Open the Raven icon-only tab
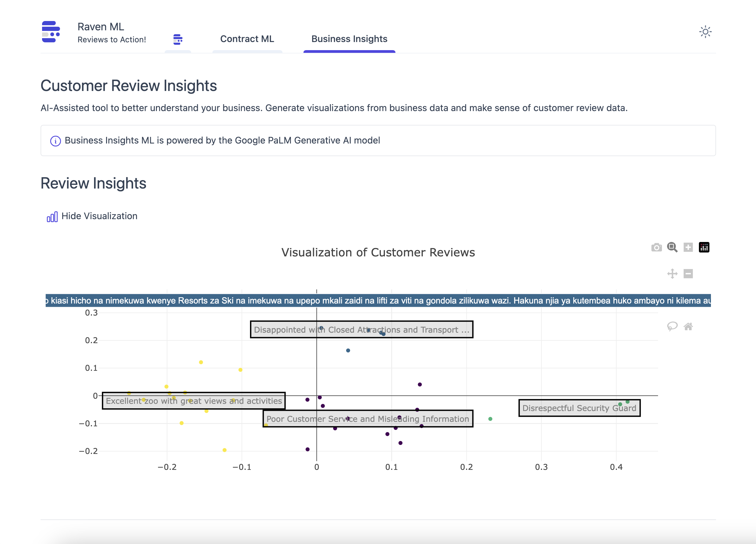The width and height of the screenshot is (756, 544). pyautogui.click(x=178, y=39)
